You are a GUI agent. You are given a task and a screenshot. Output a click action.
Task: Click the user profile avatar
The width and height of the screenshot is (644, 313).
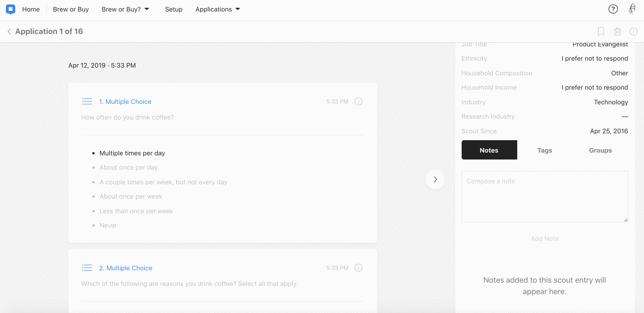(633, 9)
